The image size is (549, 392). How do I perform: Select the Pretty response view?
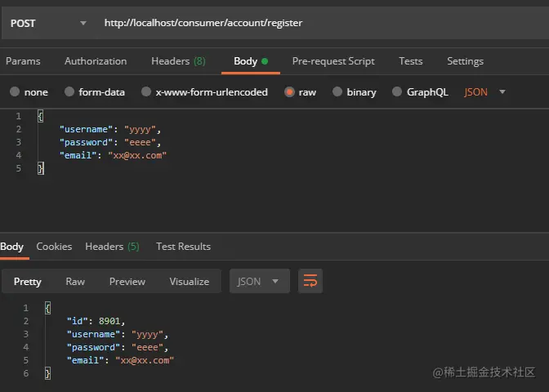(27, 282)
